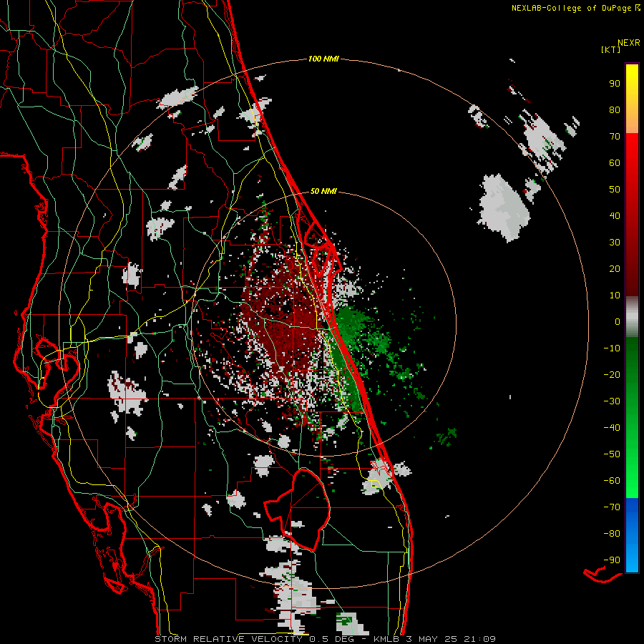Click the 50 value on velocity scale
The width and height of the screenshot is (644, 644).
click(615, 190)
